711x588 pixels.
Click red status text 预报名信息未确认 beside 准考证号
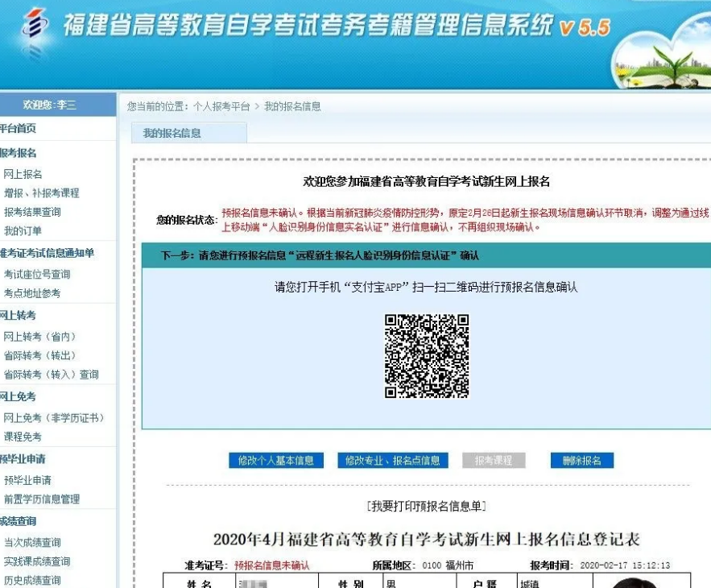272,565
